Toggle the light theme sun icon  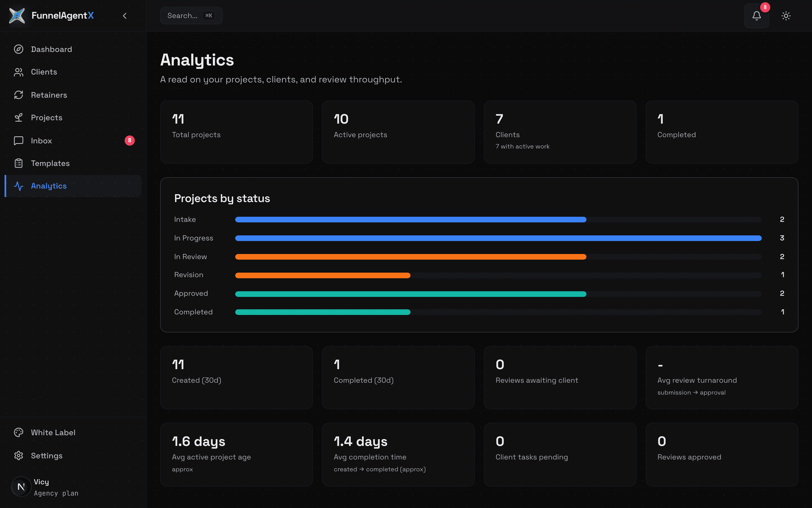tap(786, 16)
